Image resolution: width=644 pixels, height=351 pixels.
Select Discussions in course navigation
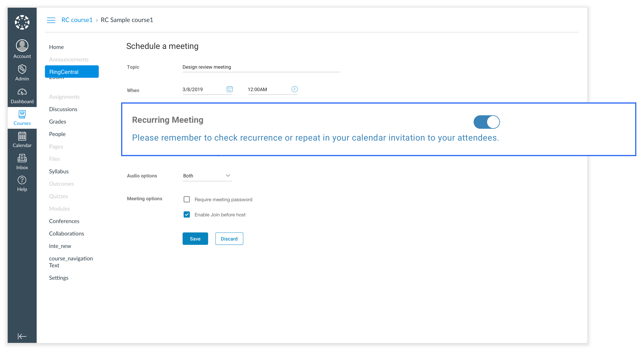63,109
